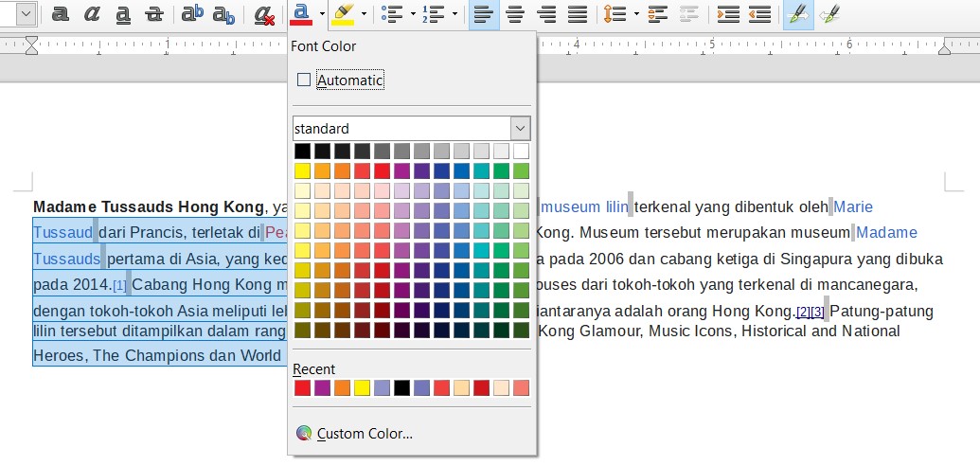Pick the black swatch in the top palette row
This screenshot has width=980, height=466.
(x=302, y=151)
